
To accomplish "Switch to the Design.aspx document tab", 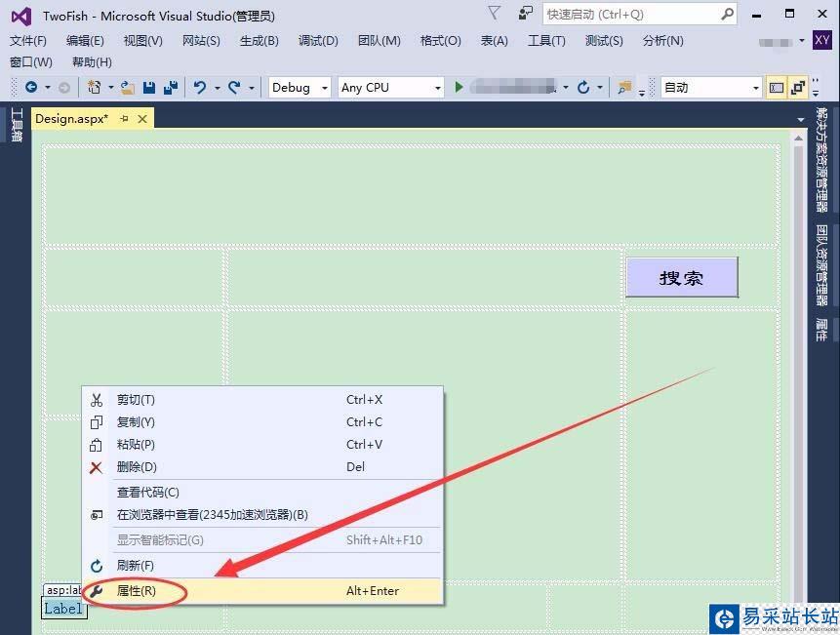I will click(x=72, y=119).
